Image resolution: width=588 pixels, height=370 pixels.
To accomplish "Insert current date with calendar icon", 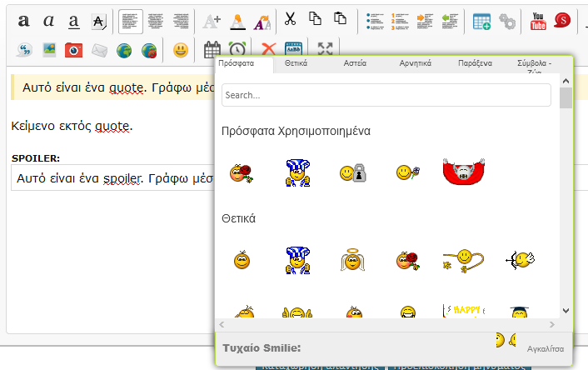I will click(x=212, y=50).
